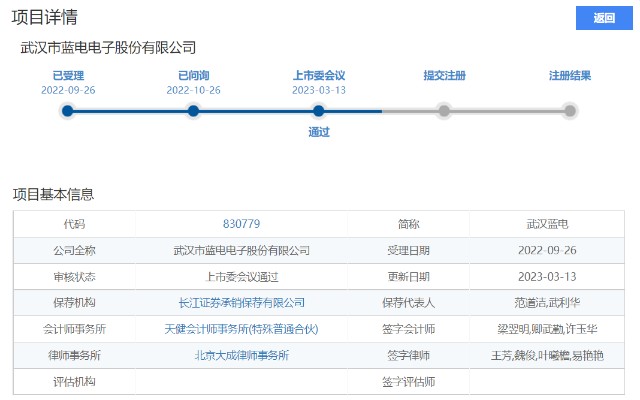Click the 评估机构 label cell
Screen dimensions: 640x400
coord(74,382)
